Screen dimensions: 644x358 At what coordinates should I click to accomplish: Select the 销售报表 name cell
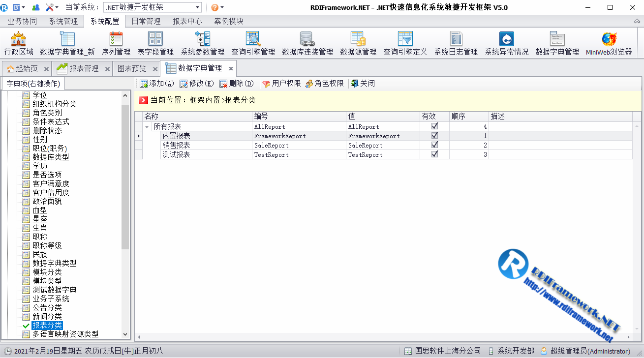tap(207, 145)
